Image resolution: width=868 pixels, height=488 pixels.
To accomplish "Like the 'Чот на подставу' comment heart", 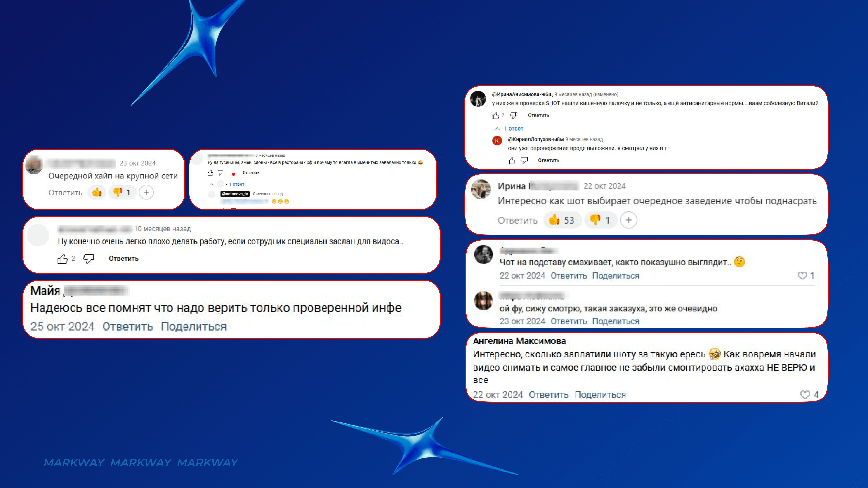I will click(x=802, y=275).
